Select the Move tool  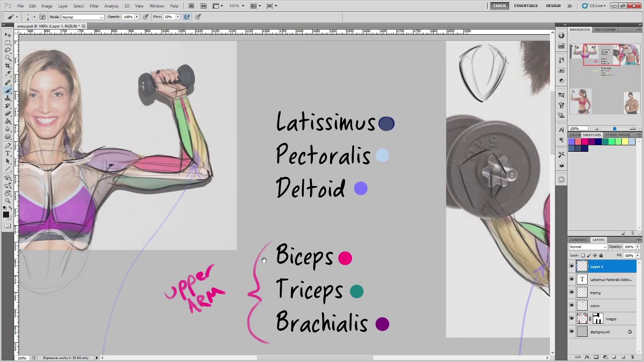pyautogui.click(x=8, y=35)
